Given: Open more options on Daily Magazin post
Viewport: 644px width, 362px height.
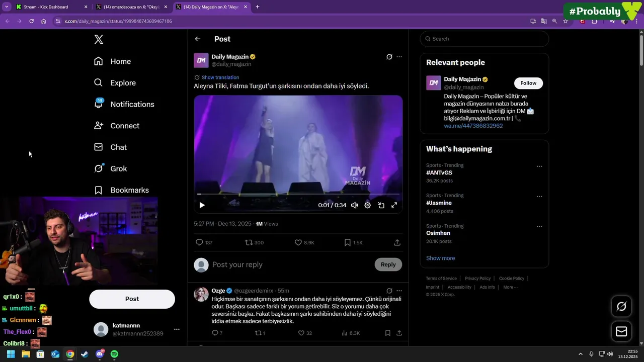Looking at the screenshot, I should coord(399,57).
